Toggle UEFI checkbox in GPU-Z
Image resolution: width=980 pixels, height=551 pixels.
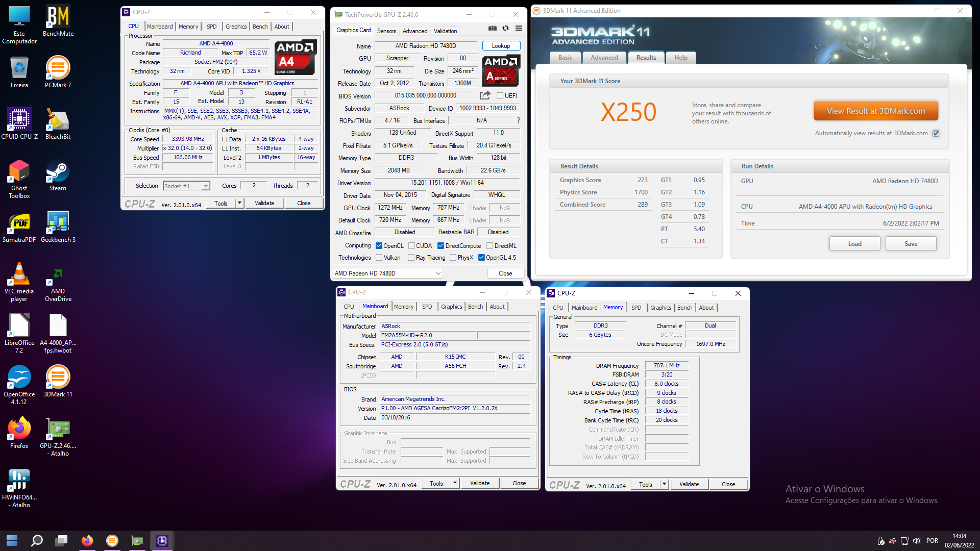tap(500, 96)
